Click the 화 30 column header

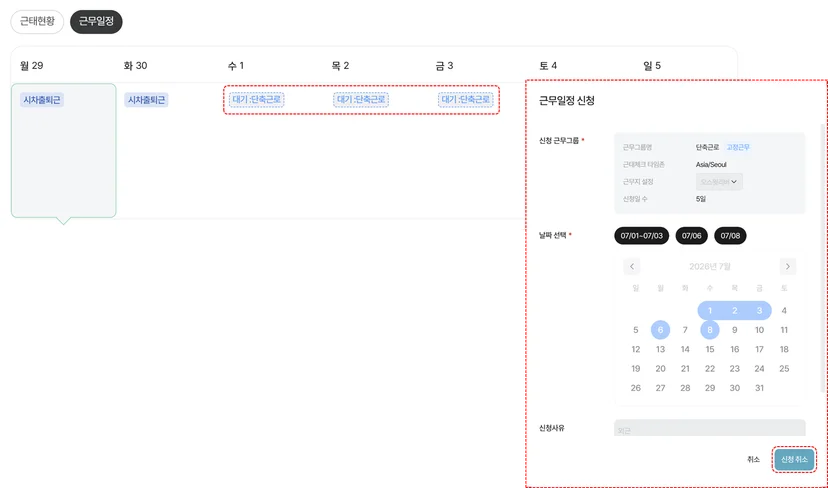tap(135, 65)
